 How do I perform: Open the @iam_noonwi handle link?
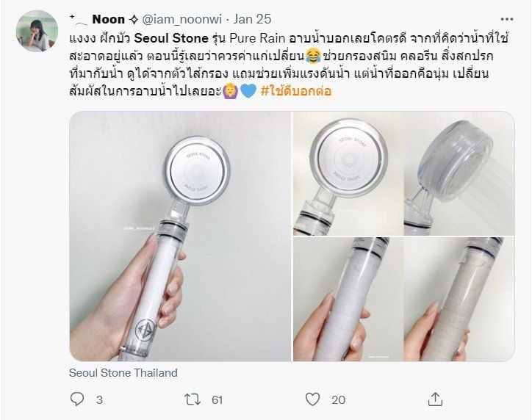tap(181, 19)
